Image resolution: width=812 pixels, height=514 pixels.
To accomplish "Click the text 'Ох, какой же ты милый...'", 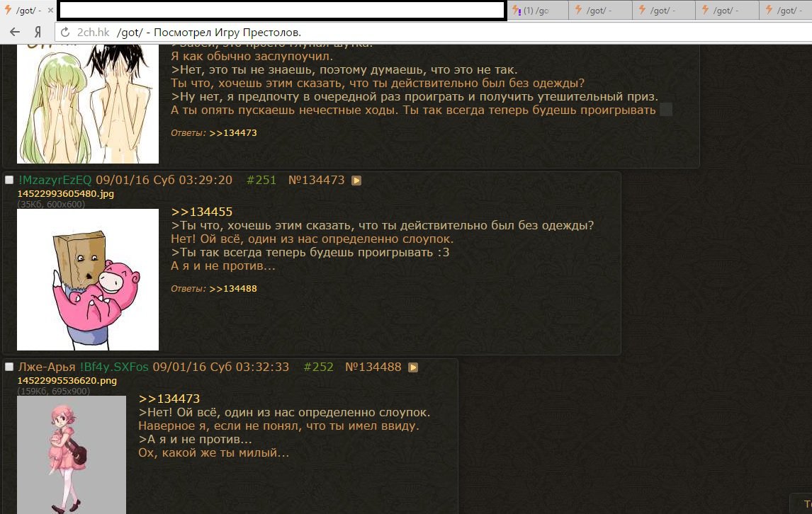I will (x=213, y=452).
